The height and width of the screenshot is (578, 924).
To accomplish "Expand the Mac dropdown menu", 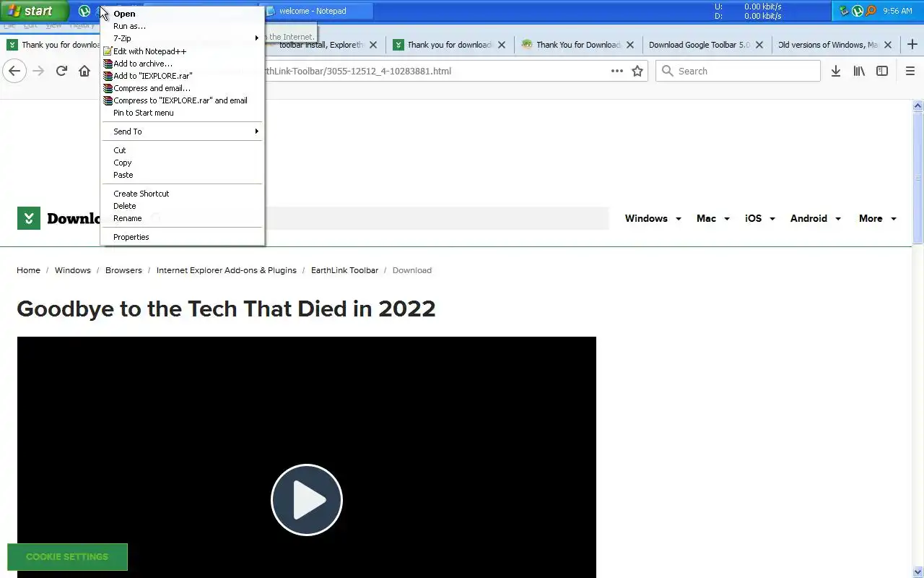I will (712, 218).
